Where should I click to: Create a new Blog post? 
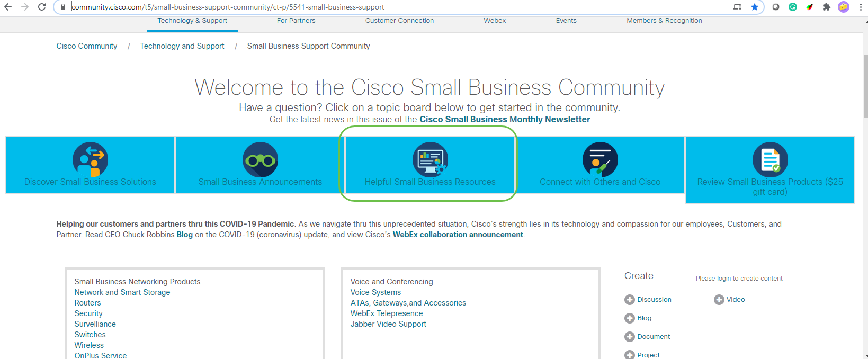645,318
